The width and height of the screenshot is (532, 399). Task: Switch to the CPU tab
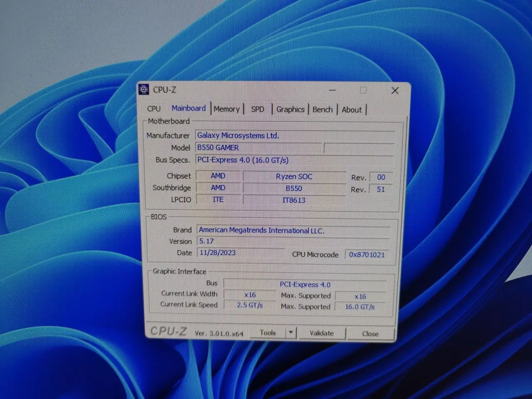[x=154, y=109]
